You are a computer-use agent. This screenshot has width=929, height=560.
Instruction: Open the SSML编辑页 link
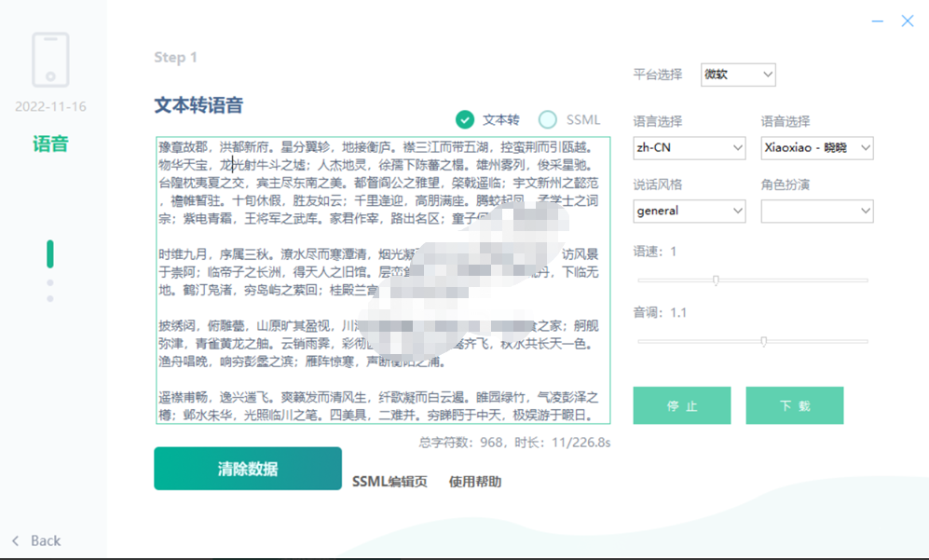[389, 482]
